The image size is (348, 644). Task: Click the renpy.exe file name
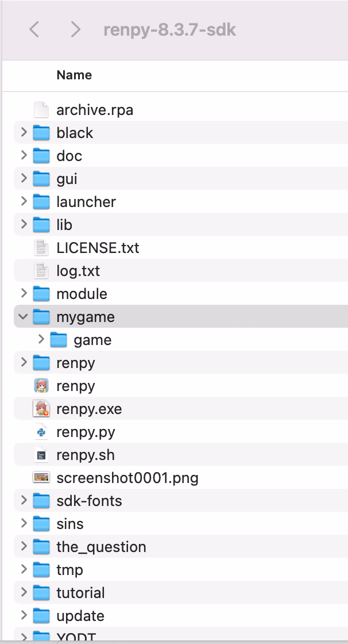89,409
